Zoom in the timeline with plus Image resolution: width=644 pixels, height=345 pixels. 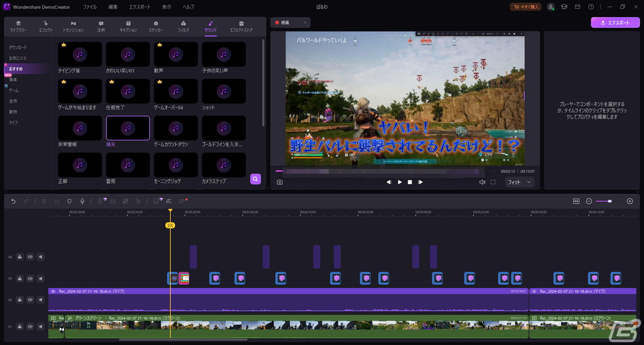[630, 201]
